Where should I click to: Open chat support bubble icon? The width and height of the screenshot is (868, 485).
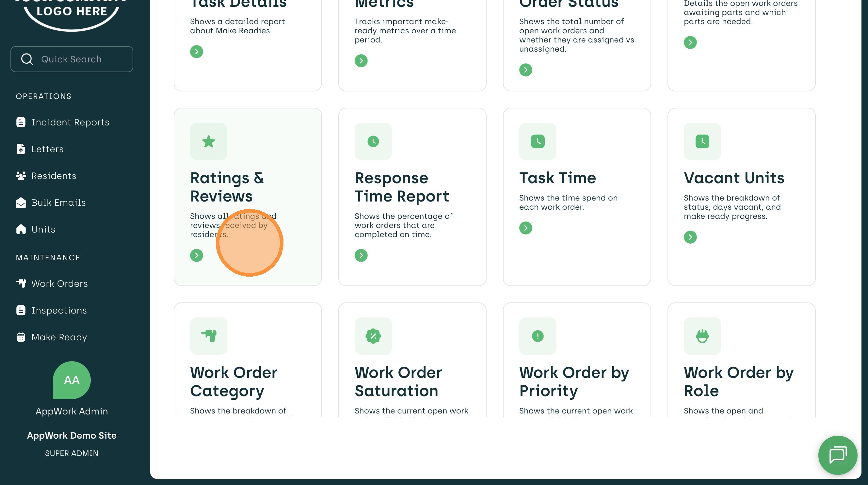click(837, 455)
